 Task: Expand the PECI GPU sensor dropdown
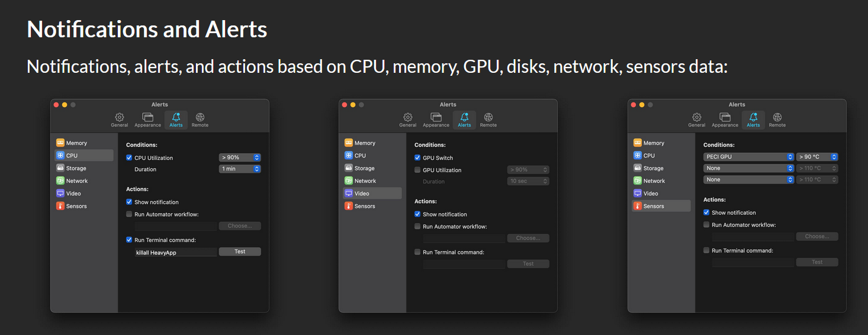click(x=748, y=157)
